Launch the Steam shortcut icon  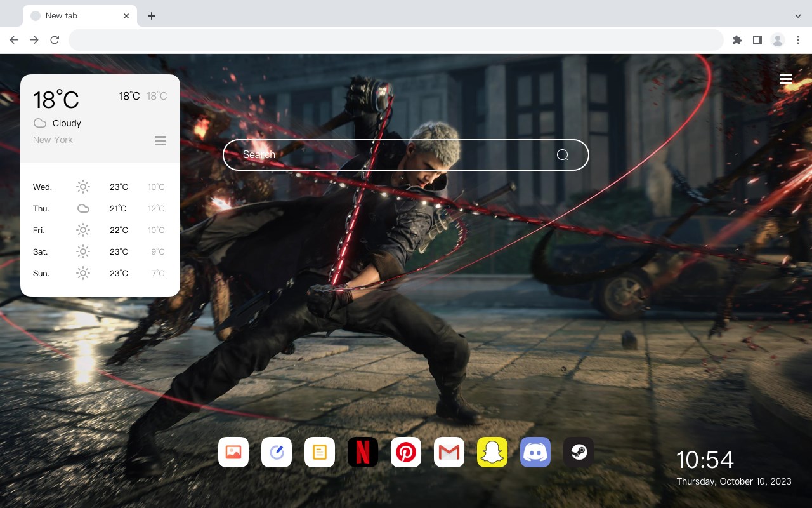(x=579, y=452)
